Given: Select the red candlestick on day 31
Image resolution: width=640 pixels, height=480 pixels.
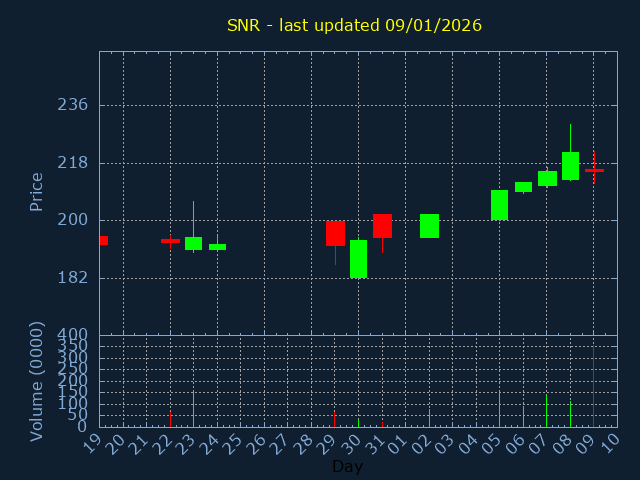Looking at the screenshot, I should (x=382, y=225).
